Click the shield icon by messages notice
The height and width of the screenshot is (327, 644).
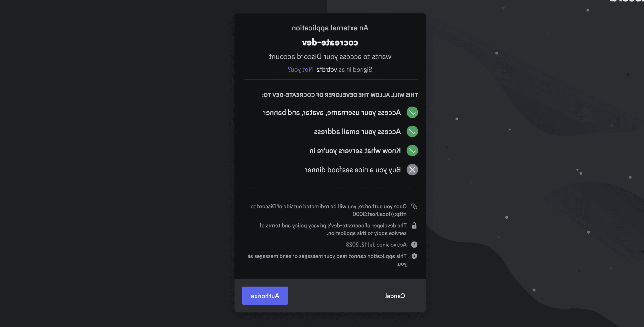coord(414,256)
